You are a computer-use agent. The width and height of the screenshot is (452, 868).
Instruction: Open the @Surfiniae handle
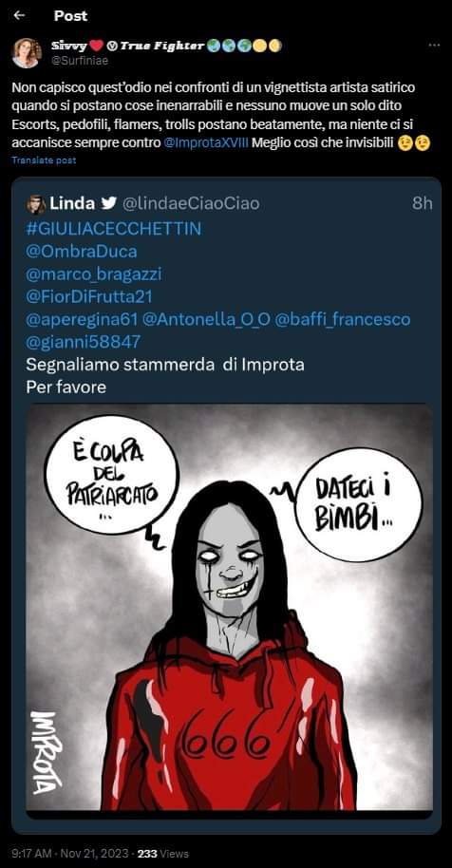(80, 62)
